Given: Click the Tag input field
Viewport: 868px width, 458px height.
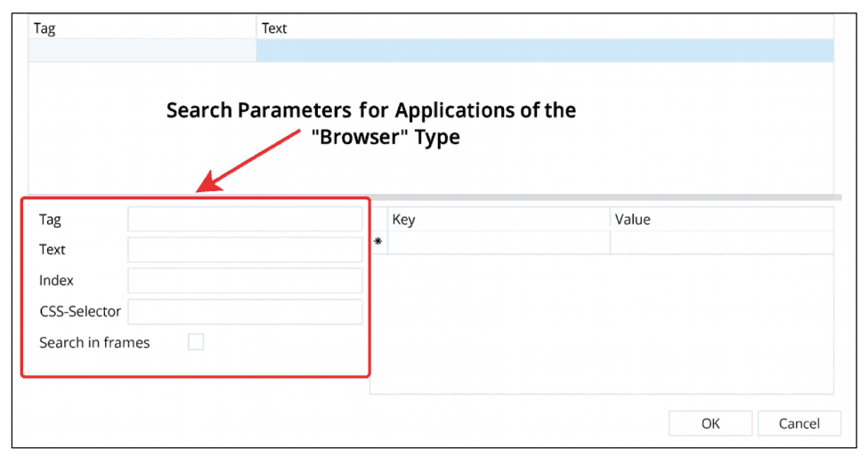Looking at the screenshot, I should click(x=245, y=220).
